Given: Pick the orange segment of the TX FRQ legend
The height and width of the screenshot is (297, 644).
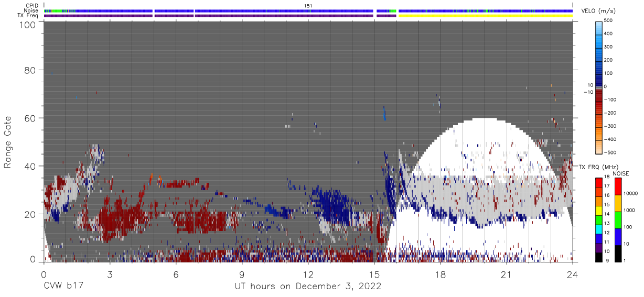Looking at the screenshot, I should [599, 200].
